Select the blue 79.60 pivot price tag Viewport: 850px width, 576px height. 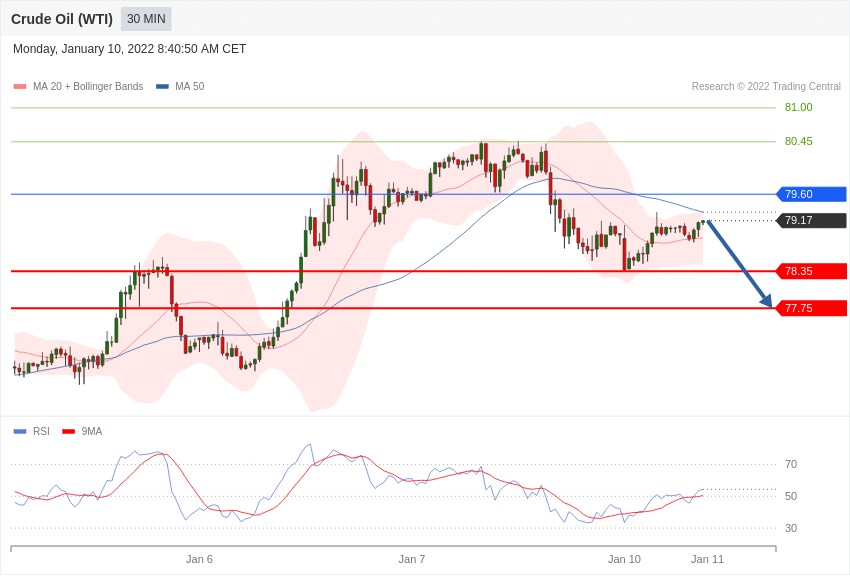click(x=811, y=194)
